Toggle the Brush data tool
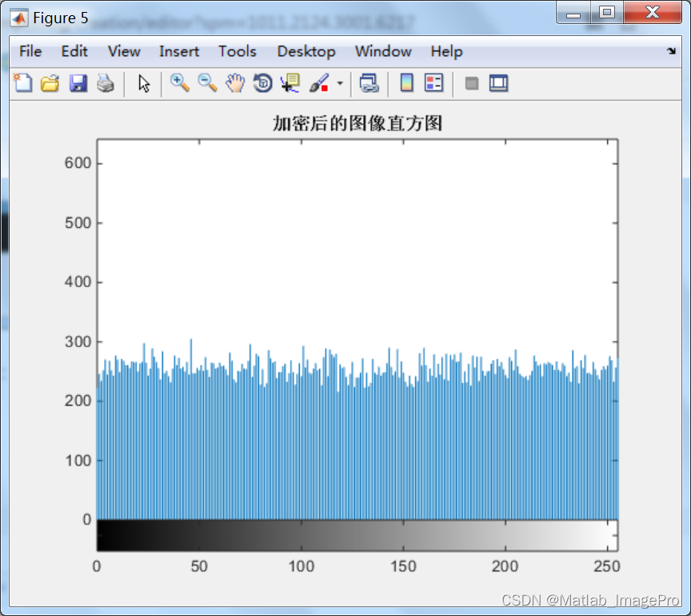Viewport: 691px width, 616px height. click(319, 83)
